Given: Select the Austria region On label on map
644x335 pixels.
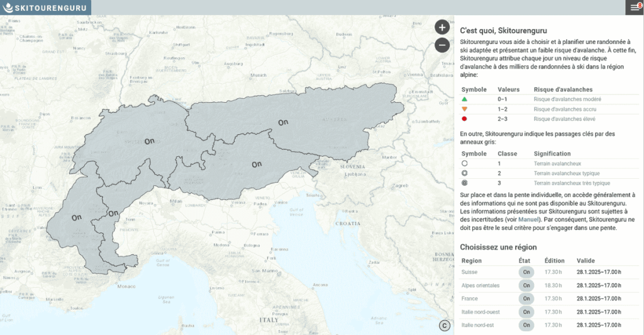Looking at the screenshot, I should point(283,122).
